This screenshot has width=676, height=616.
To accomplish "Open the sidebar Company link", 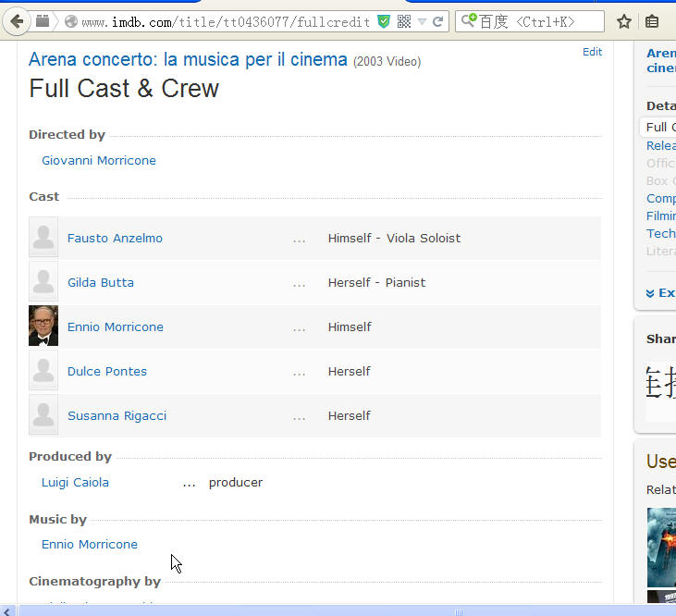I will (x=661, y=198).
